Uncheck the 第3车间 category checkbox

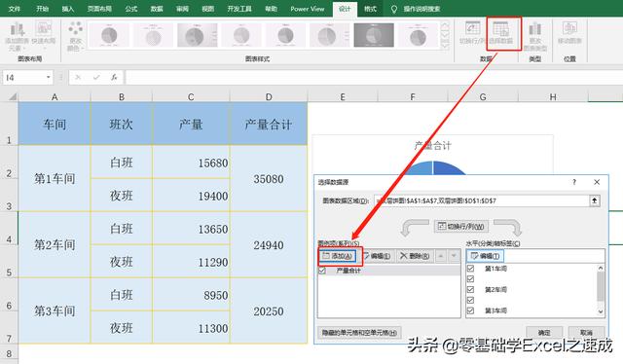(x=471, y=310)
